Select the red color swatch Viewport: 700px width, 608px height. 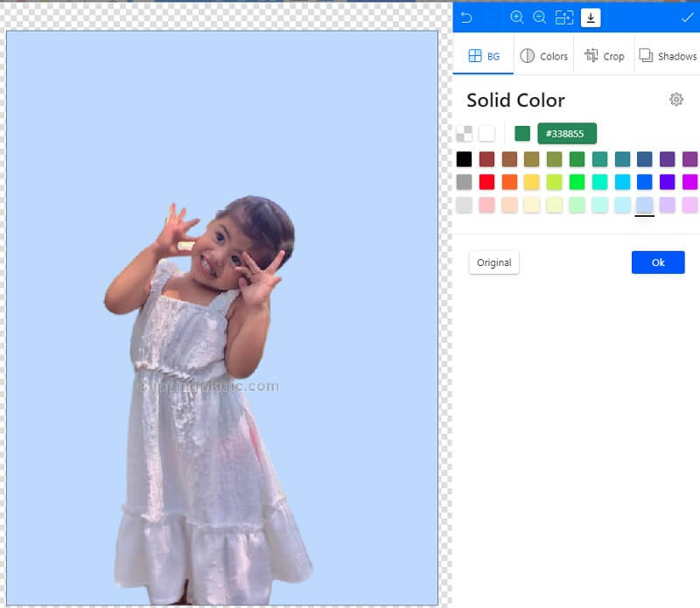point(486,181)
